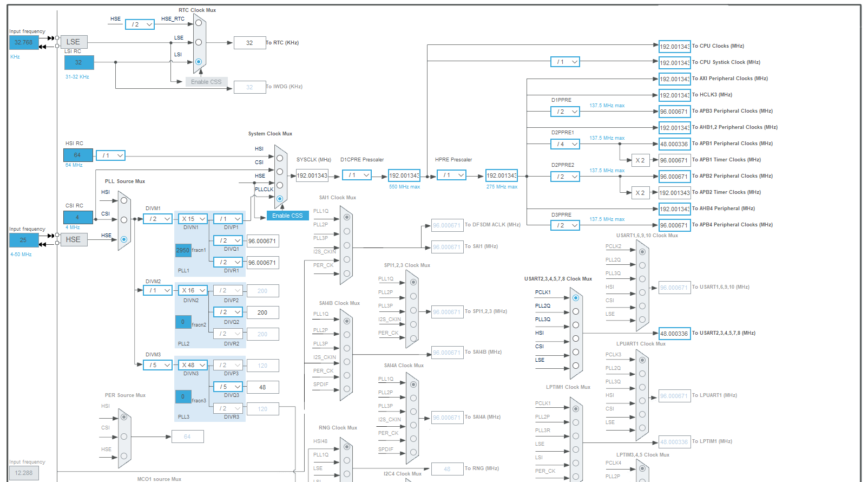The height and width of the screenshot is (482, 868).
Task: Click the DIVQ2 output 200 field
Action: 262,312
